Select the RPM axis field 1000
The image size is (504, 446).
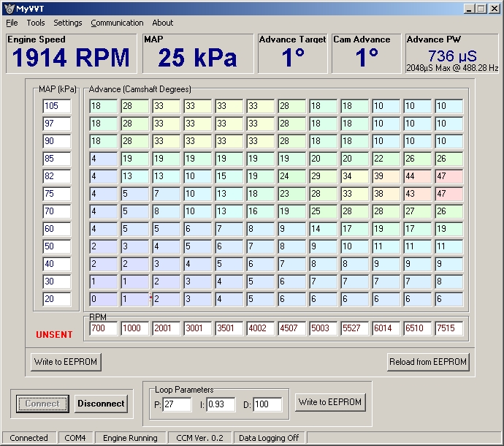tap(135, 328)
